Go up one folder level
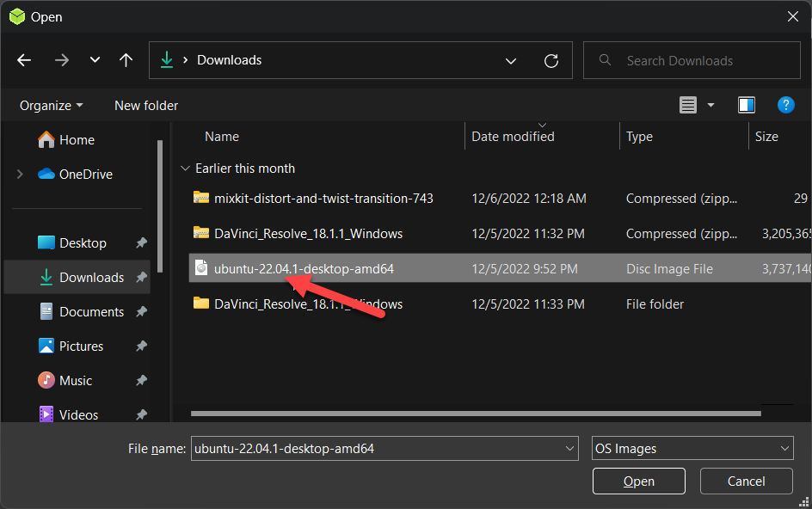This screenshot has height=509, width=812. click(126, 60)
